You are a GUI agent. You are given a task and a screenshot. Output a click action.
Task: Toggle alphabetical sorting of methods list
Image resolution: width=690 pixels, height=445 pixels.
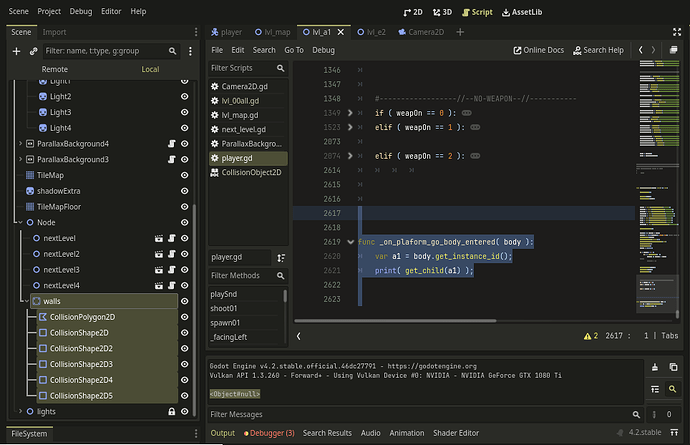pos(281,258)
